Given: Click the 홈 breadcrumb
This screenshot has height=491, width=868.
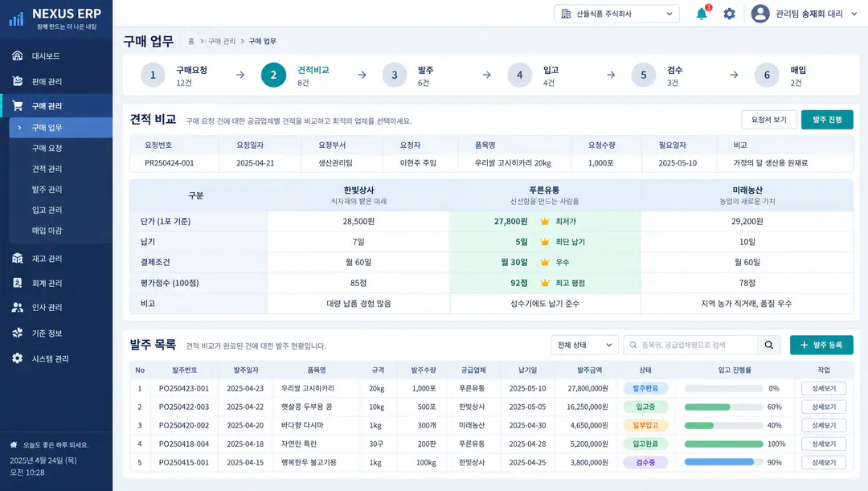Looking at the screenshot, I should click(x=191, y=42).
